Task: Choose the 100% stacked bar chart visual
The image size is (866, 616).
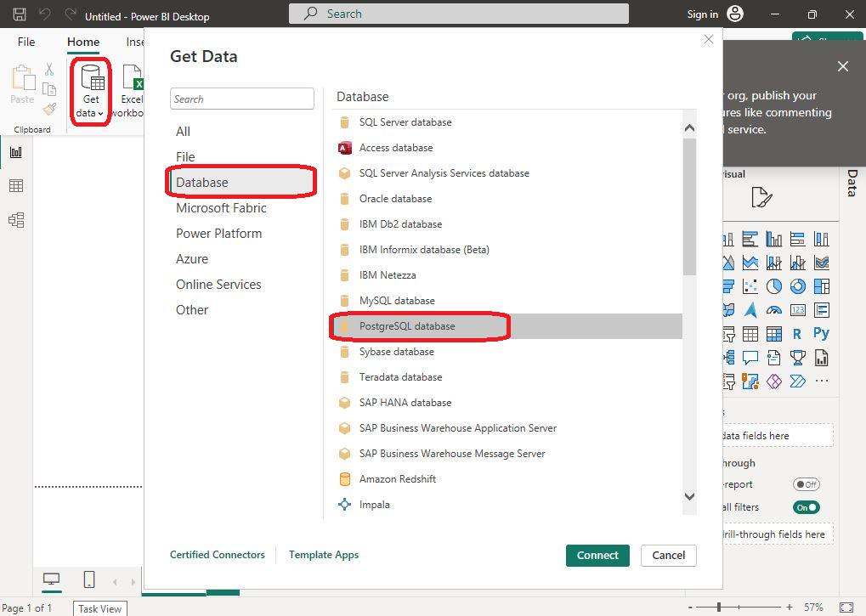Action: point(797,239)
